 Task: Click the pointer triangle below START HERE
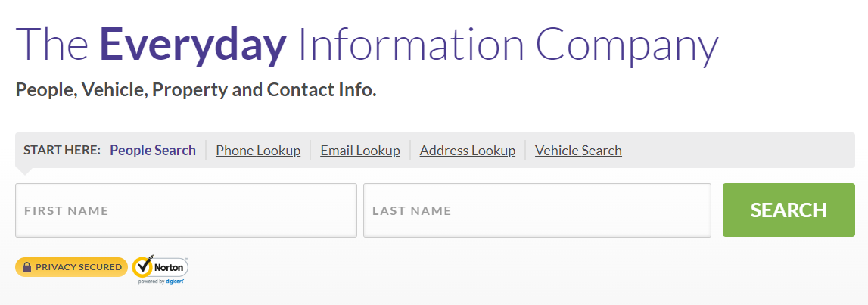tap(23, 171)
